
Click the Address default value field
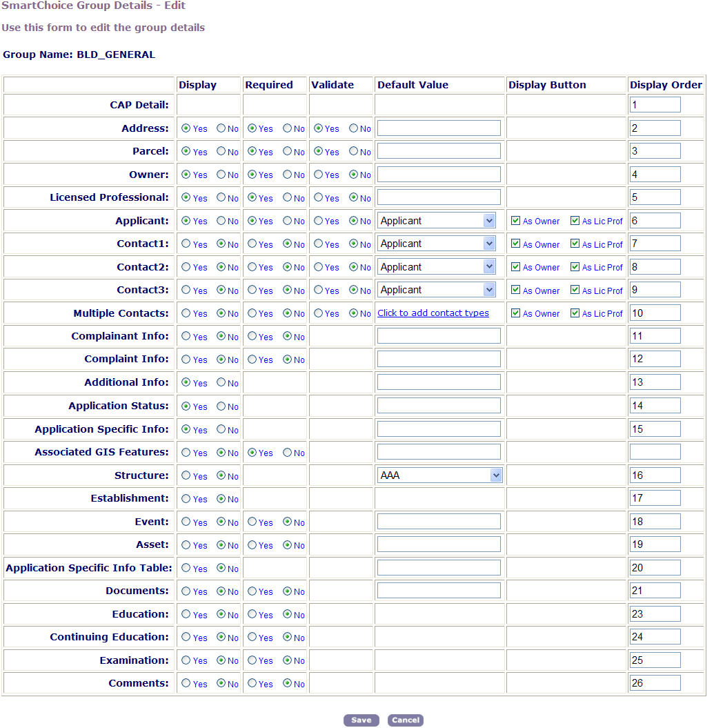point(439,128)
